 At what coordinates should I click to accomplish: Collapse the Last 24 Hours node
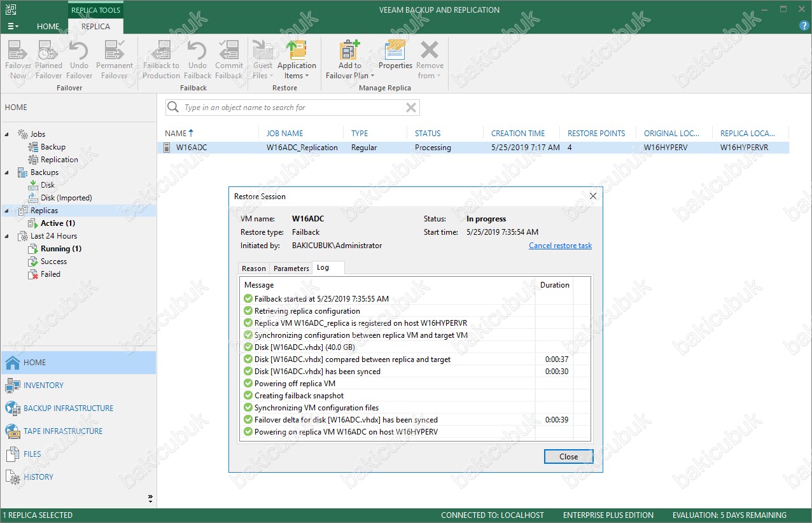[8, 236]
